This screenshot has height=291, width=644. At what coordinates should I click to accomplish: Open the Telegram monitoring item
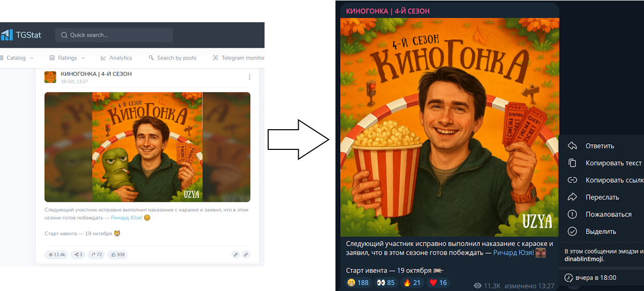point(239,58)
